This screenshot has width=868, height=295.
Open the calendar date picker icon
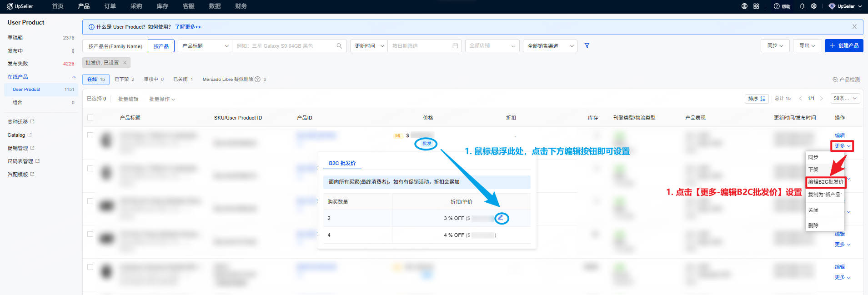455,46
